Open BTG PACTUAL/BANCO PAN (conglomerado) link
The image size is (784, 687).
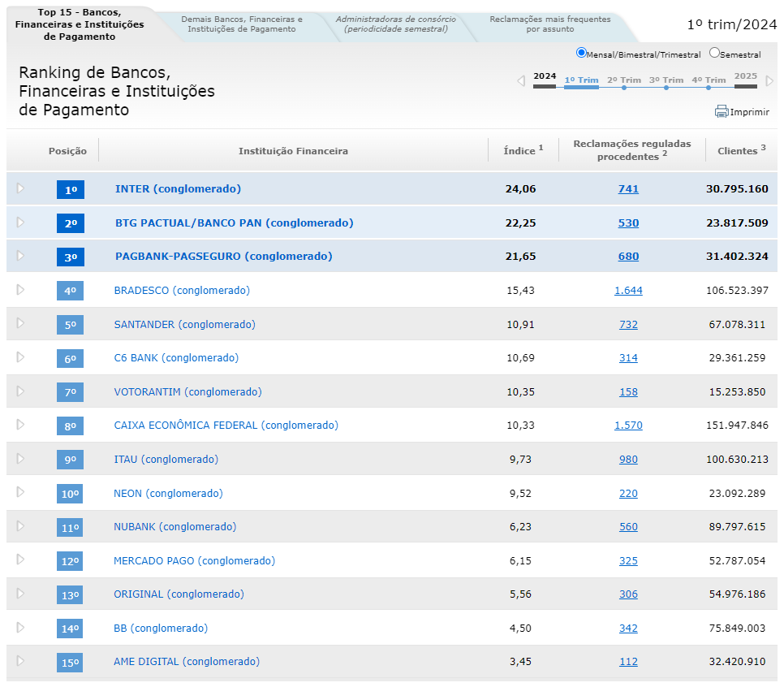[x=234, y=223]
